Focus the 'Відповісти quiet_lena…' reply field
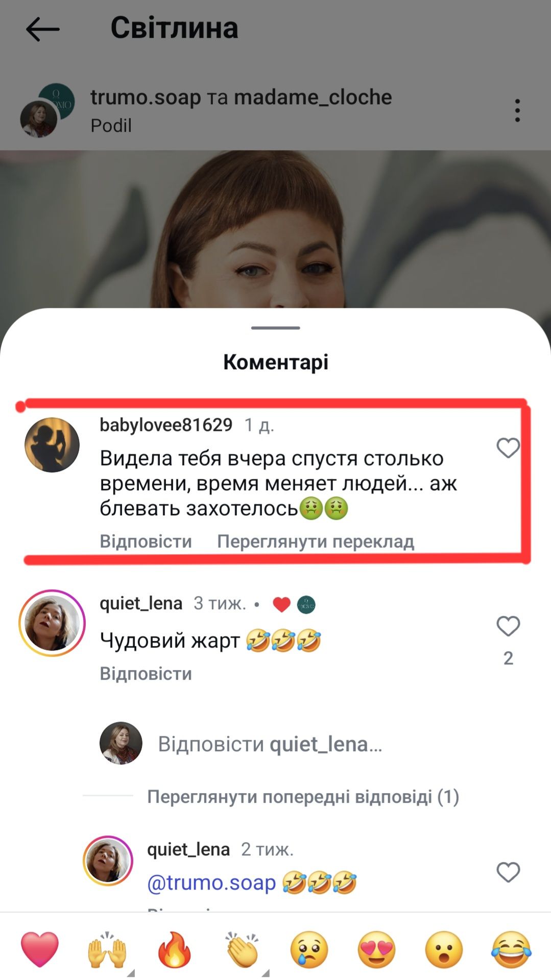 point(270,744)
